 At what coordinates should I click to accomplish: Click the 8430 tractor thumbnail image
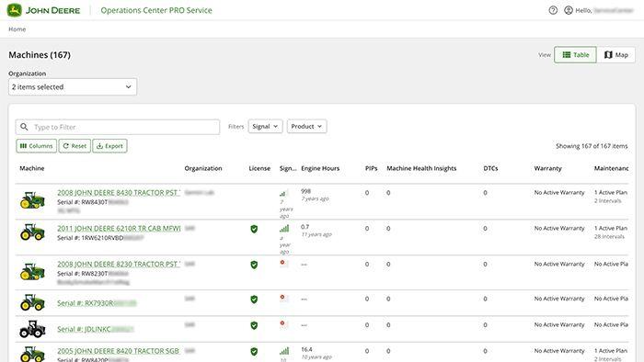(x=32, y=200)
